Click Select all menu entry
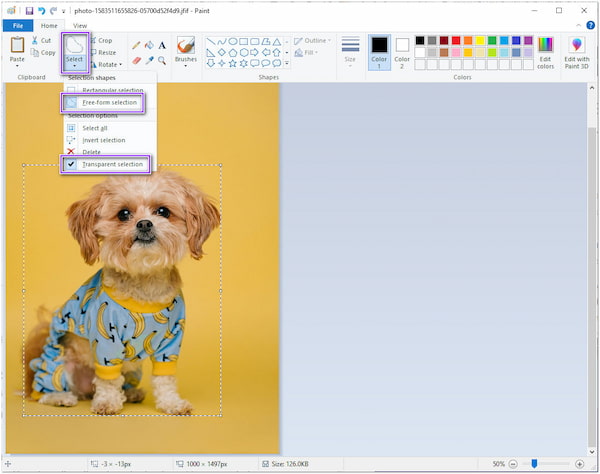The image size is (600, 474). pyautogui.click(x=110, y=128)
